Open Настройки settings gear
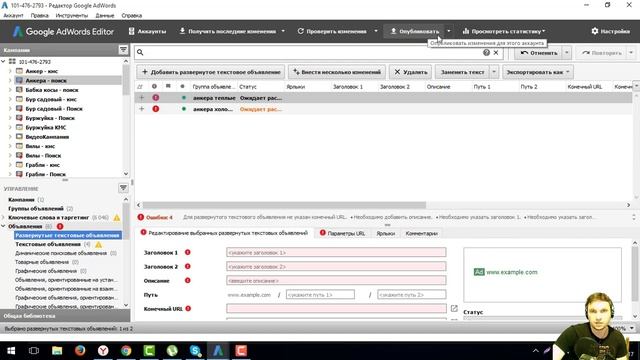640x360 pixels. (x=611, y=31)
